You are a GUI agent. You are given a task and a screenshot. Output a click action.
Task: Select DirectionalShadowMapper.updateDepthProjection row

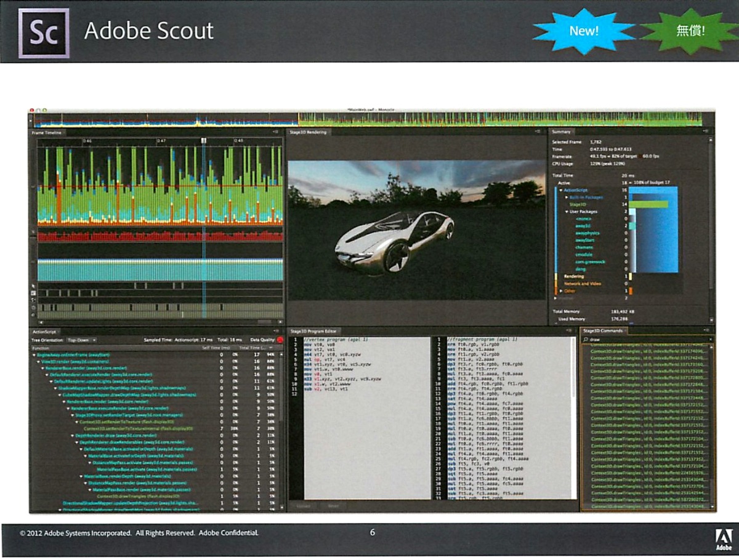pyautogui.click(x=131, y=503)
